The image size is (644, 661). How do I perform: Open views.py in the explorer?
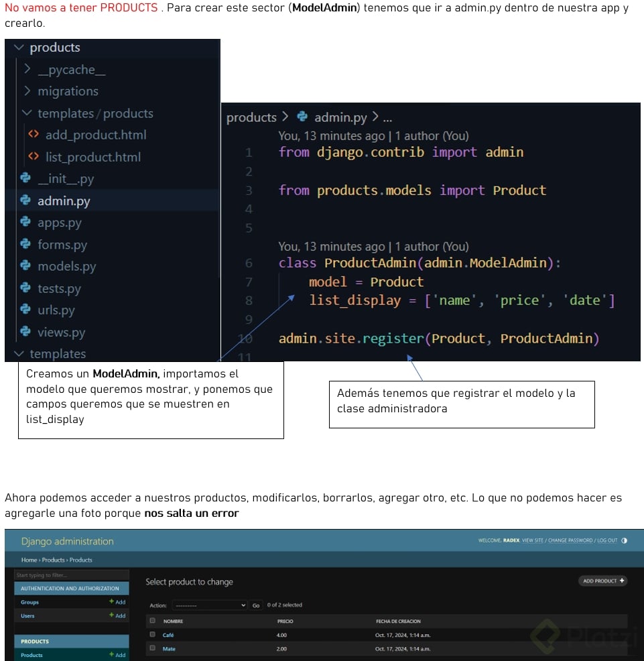62,333
